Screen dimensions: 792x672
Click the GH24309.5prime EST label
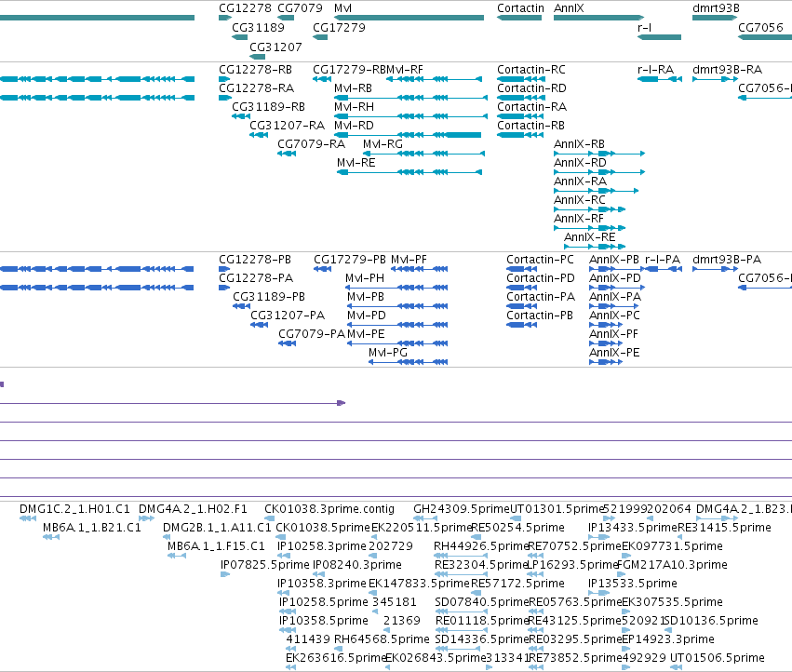[462, 509]
